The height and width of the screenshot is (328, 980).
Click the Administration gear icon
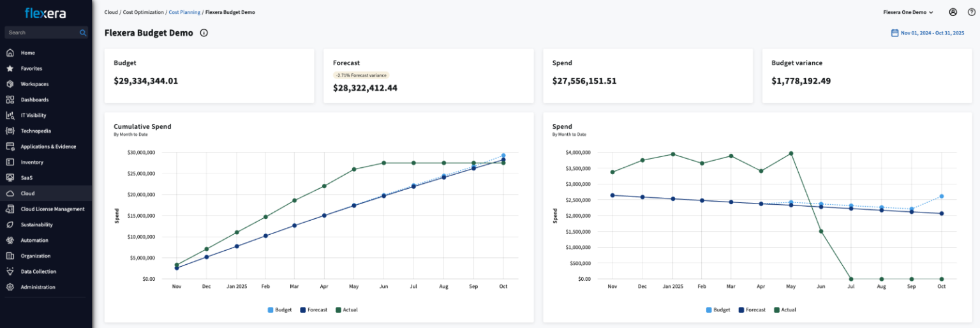(10, 287)
